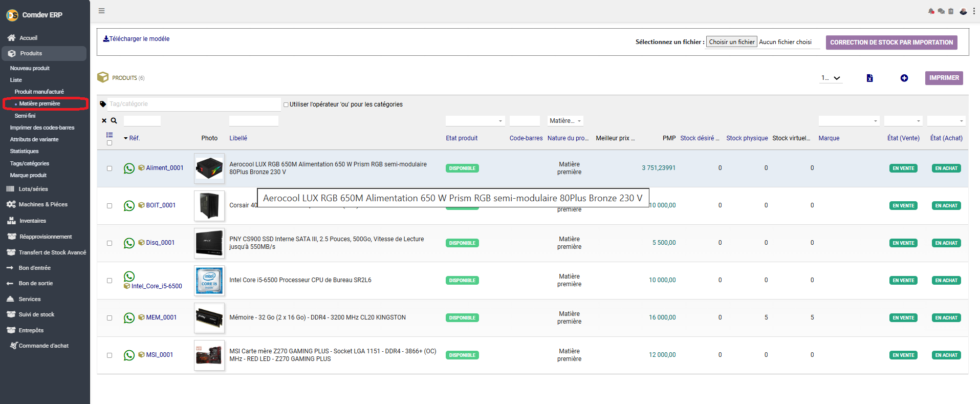The height and width of the screenshot is (404, 980).
Task: Click the tag icon beside category filter
Action: [x=103, y=104]
